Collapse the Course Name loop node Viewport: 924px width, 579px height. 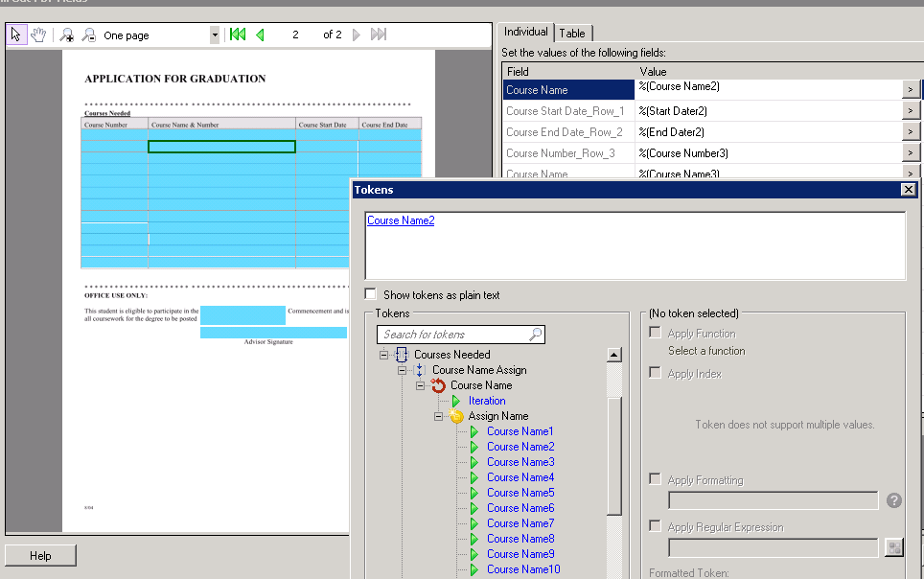tap(420, 385)
